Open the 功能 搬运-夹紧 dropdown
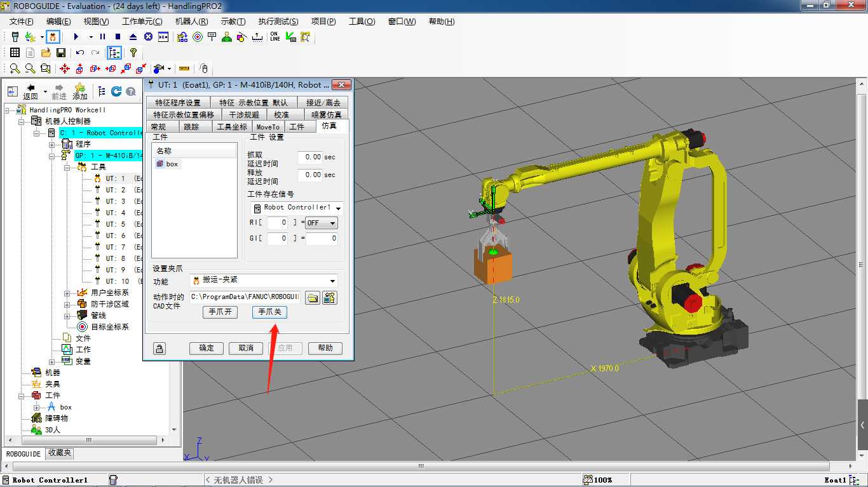Viewport: 868px width, 487px height. pos(264,281)
